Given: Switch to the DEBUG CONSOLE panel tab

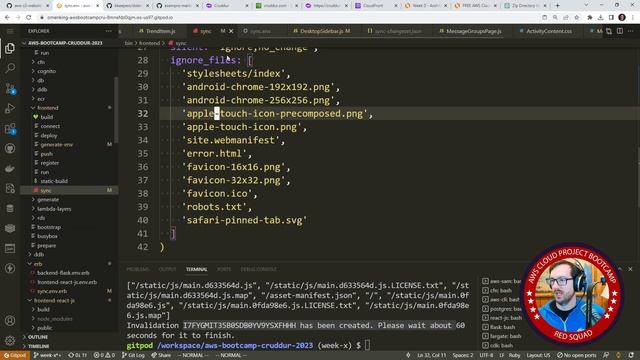Looking at the screenshot, I should pyautogui.click(x=258, y=269).
